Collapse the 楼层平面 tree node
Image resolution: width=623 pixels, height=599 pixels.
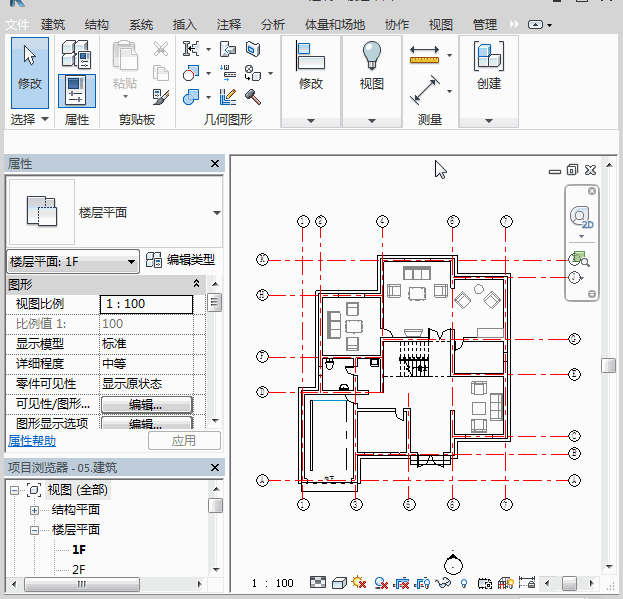pos(34,530)
